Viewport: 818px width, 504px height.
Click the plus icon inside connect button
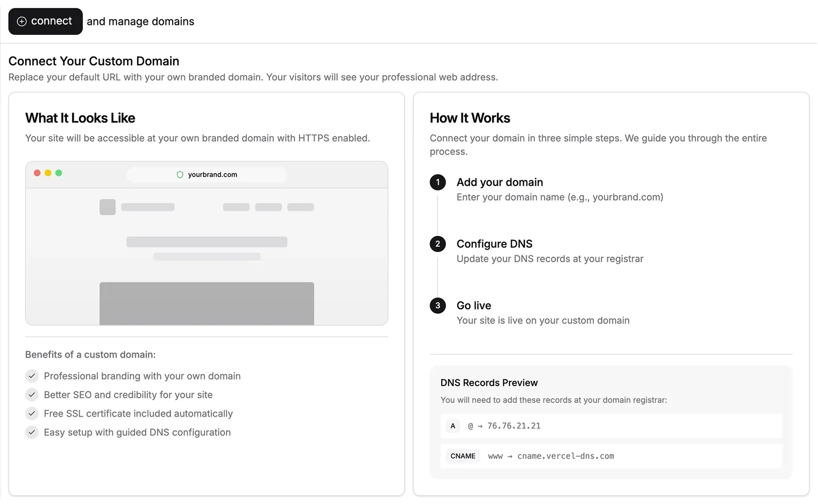(21, 21)
